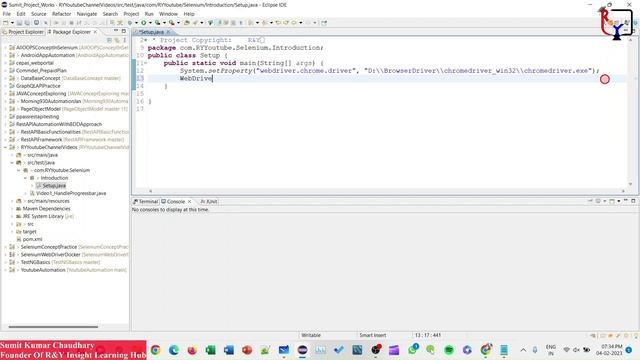Screen dimensions: 640x360
Task: Click the Smart Insert status entry
Action: click(373, 335)
